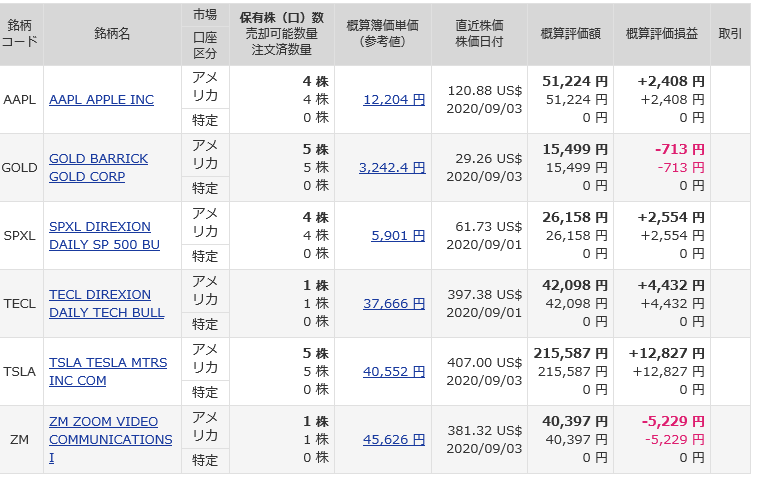The width and height of the screenshot is (758, 479).
Task: Open the 37,666 円 book value for TECL
Action: pos(394,304)
